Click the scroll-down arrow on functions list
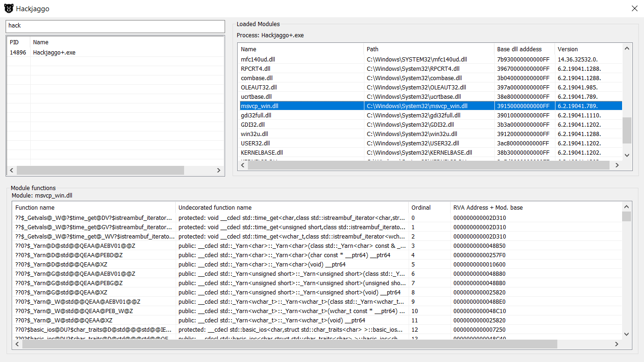This screenshot has height=362, width=644. tap(627, 334)
